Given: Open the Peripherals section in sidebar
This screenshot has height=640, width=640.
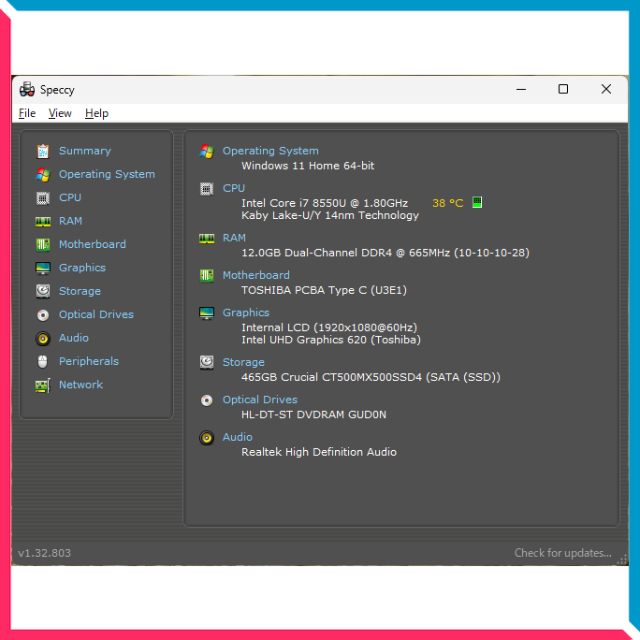Looking at the screenshot, I should 89,361.
